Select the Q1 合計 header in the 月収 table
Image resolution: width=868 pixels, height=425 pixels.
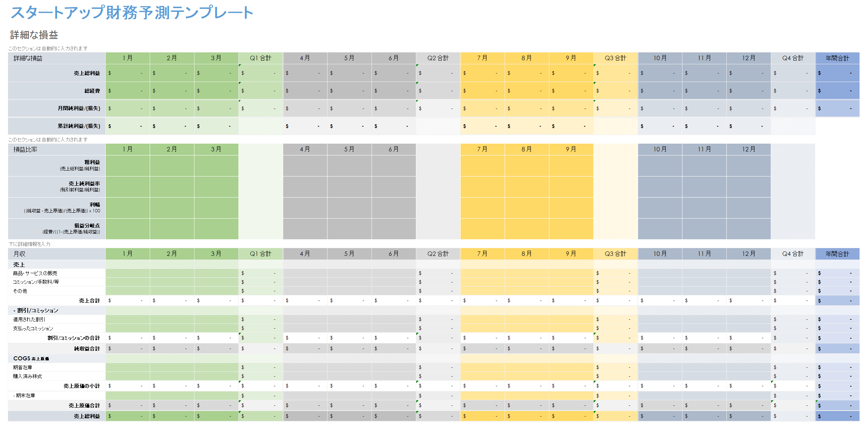(x=261, y=254)
